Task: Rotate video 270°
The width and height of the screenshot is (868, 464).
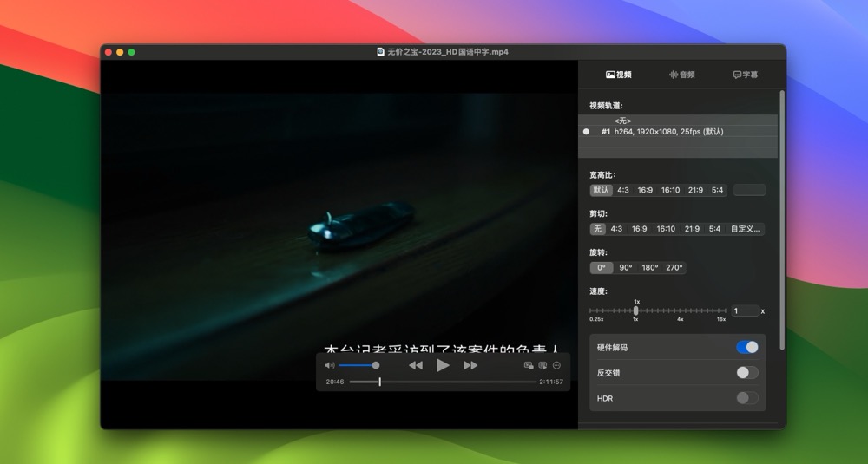Action: point(674,267)
